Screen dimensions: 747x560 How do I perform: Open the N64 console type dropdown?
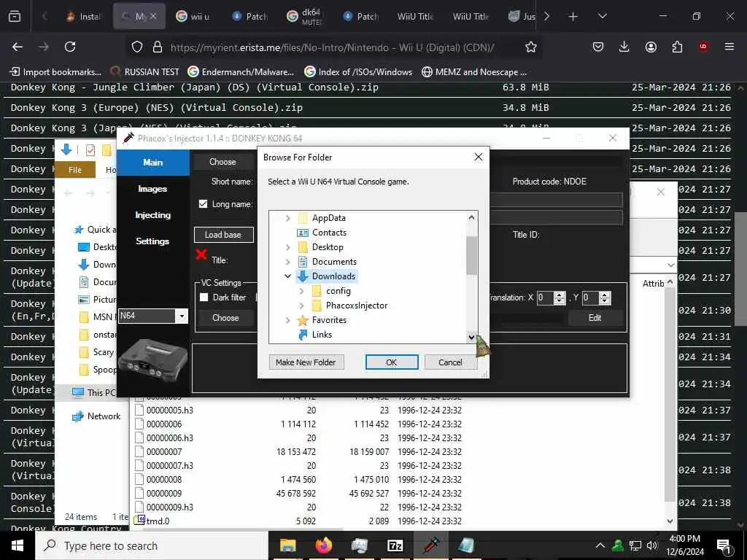coord(182,316)
